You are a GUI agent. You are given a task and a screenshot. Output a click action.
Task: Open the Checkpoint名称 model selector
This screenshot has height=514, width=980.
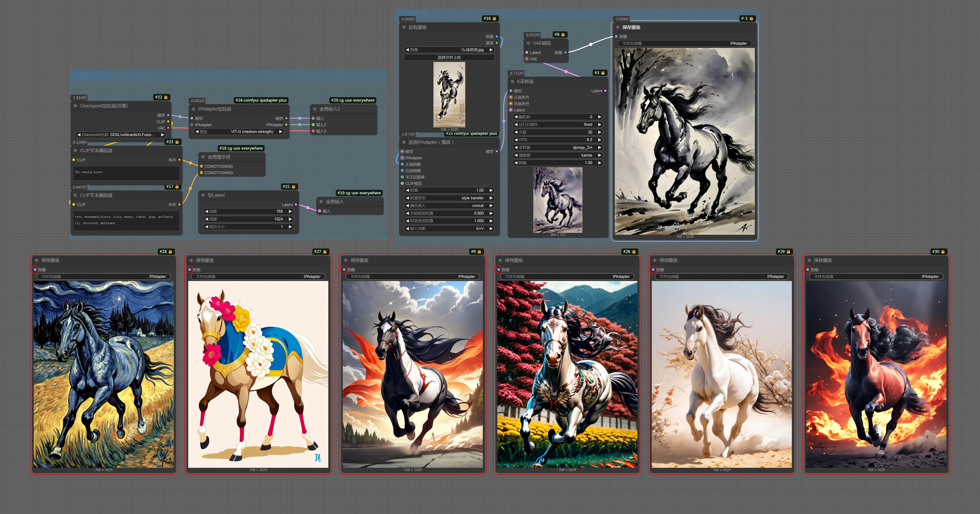click(121, 135)
